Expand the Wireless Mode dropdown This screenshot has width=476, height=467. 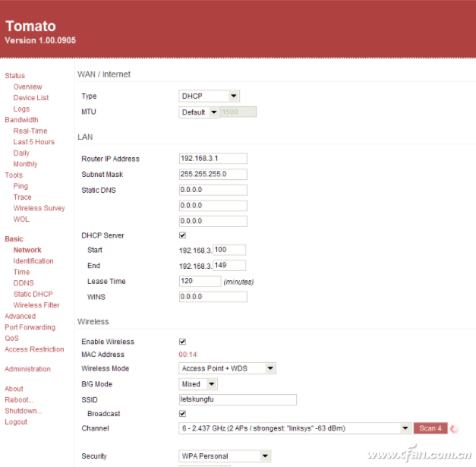pos(227,368)
